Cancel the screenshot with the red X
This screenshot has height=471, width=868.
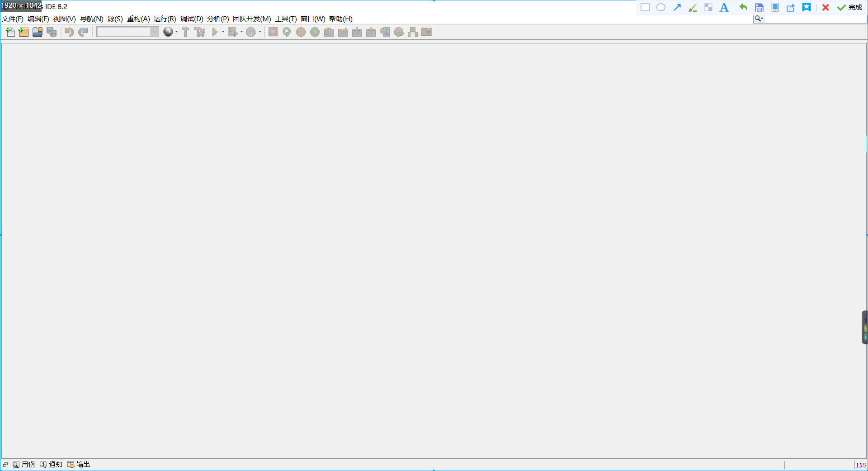point(826,7)
